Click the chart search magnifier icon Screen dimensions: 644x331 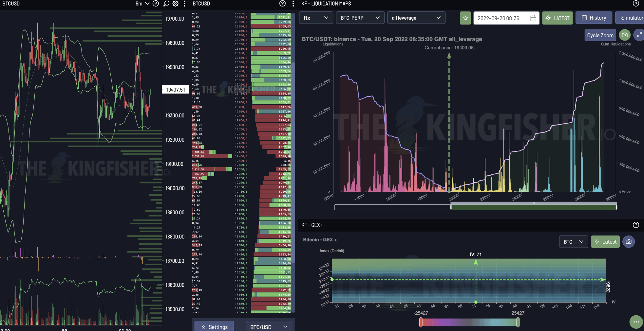click(x=166, y=4)
